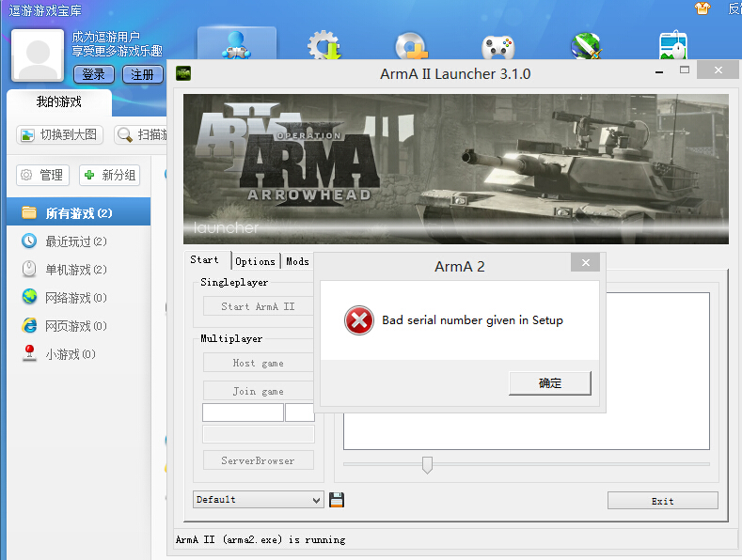Switch to the Mods tab
Viewport: 742px width, 560px height.
pyautogui.click(x=297, y=261)
